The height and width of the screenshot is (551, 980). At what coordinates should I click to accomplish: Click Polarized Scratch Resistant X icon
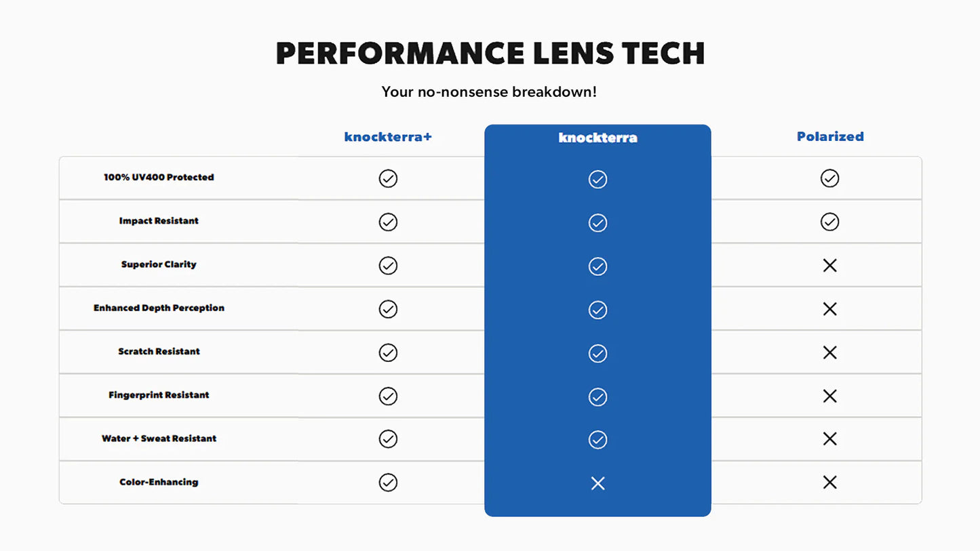(829, 352)
